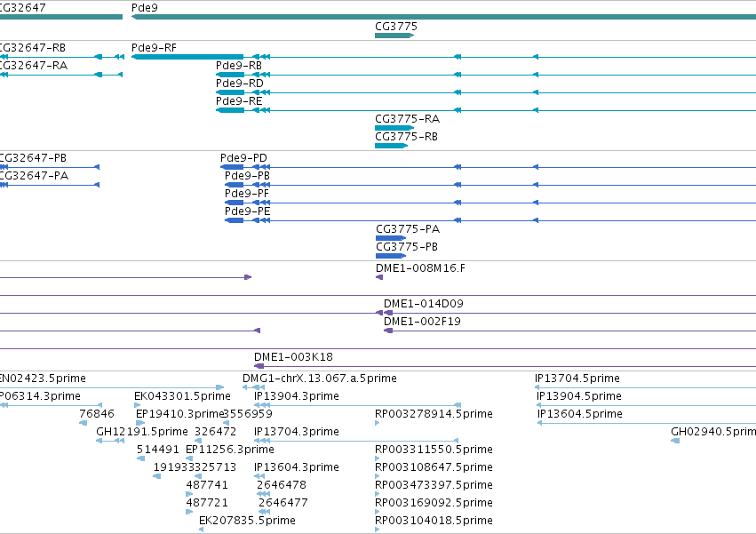Screen dimensions: 756x534
Task: Click the IP13904.3prime label
Action: point(297,396)
